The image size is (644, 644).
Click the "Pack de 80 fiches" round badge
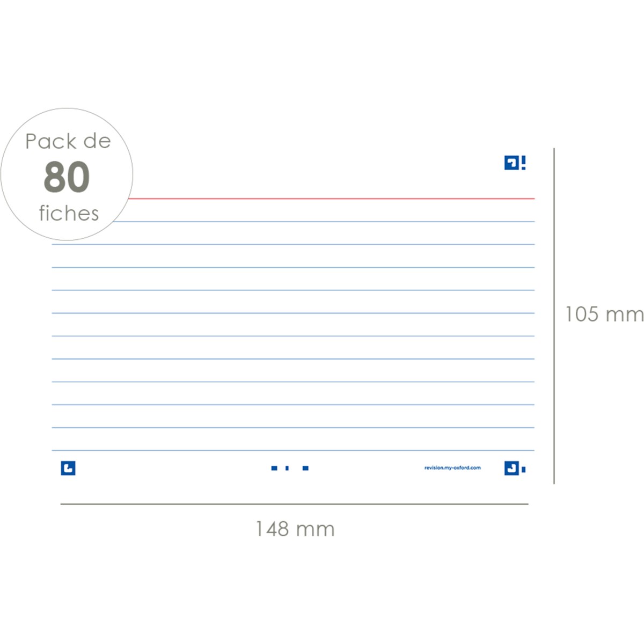pos(67,174)
